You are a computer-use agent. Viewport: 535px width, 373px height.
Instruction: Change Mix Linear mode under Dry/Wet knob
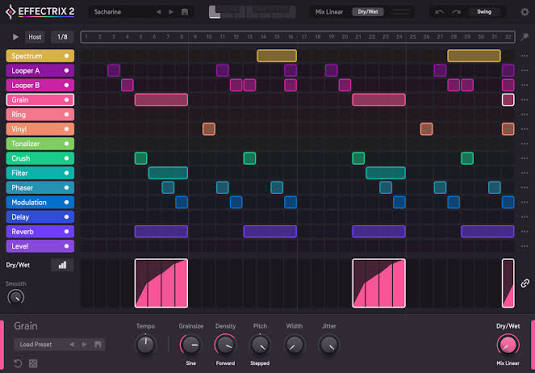click(508, 363)
